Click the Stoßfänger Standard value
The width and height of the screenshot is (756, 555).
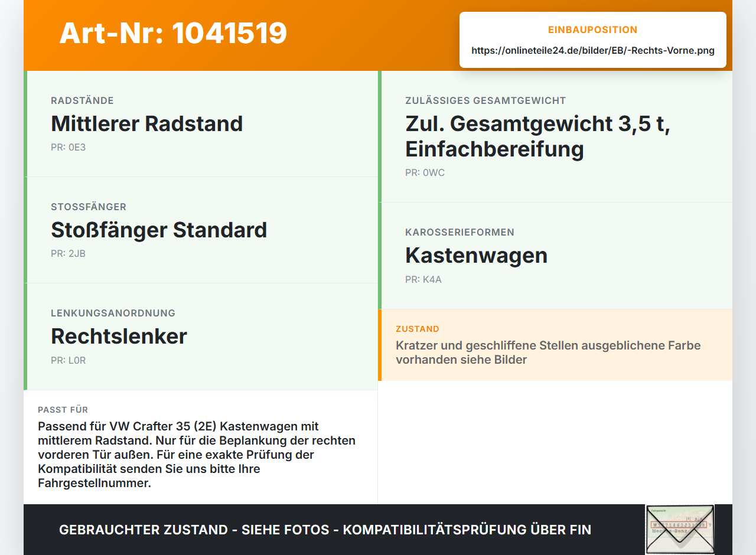pyautogui.click(x=159, y=230)
